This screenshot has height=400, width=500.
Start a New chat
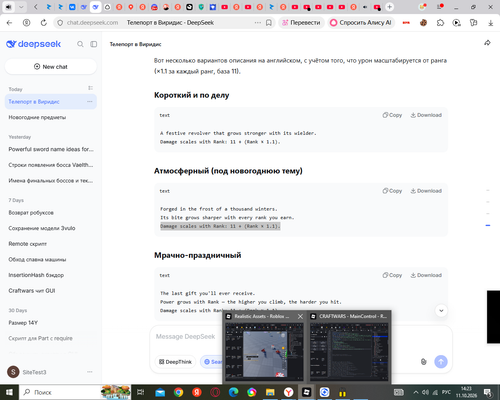point(51,67)
